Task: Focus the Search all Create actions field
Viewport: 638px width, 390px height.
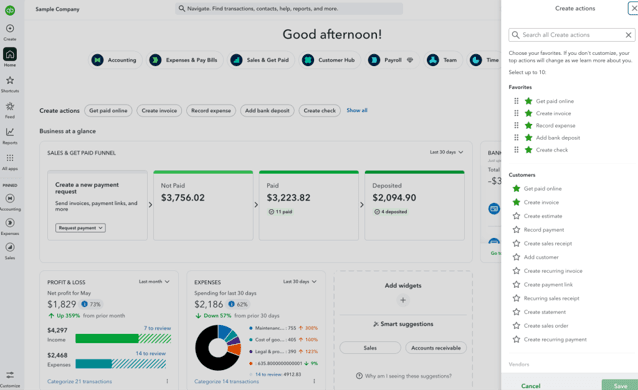Action: [572, 35]
